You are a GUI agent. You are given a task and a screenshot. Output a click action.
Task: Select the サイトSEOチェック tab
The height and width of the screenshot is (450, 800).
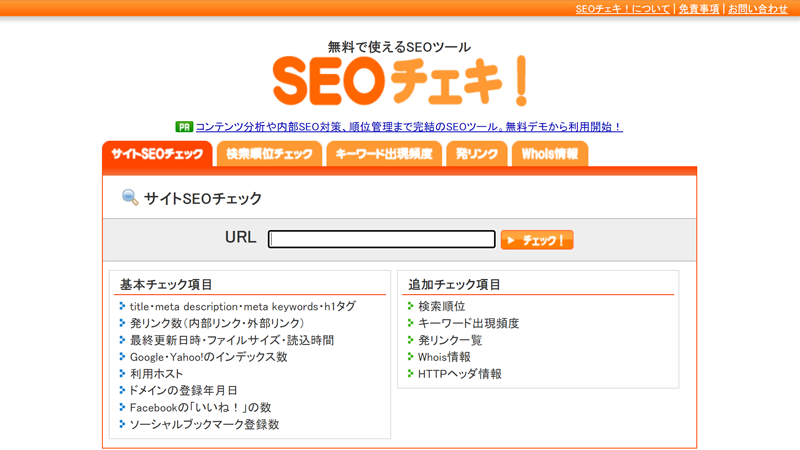coord(157,154)
